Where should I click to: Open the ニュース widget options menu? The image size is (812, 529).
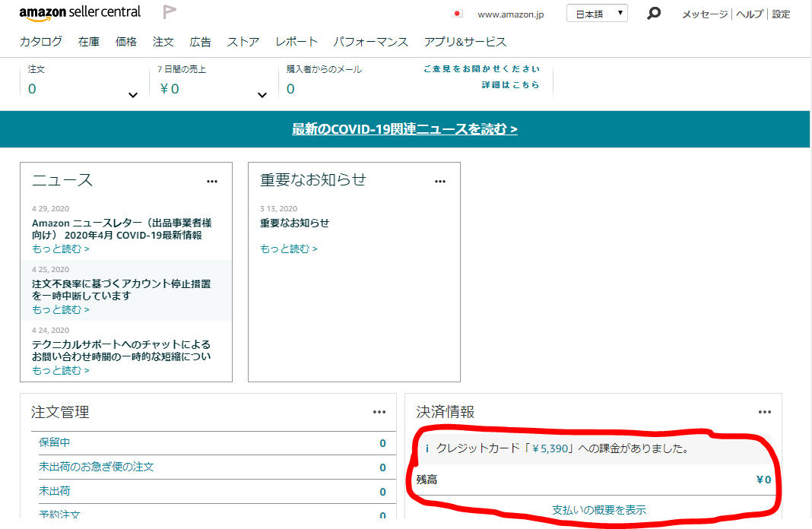coord(212,181)
